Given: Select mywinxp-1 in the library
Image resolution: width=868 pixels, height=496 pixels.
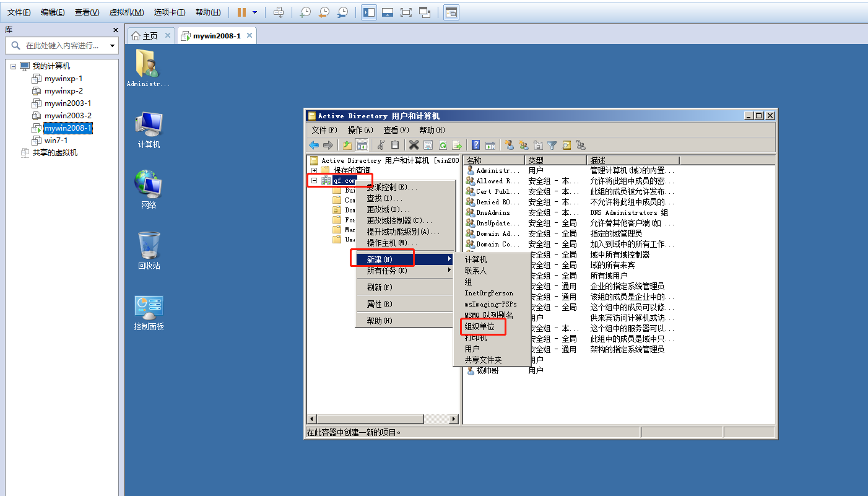Looking at the screenshot, I should pos(63,79).
